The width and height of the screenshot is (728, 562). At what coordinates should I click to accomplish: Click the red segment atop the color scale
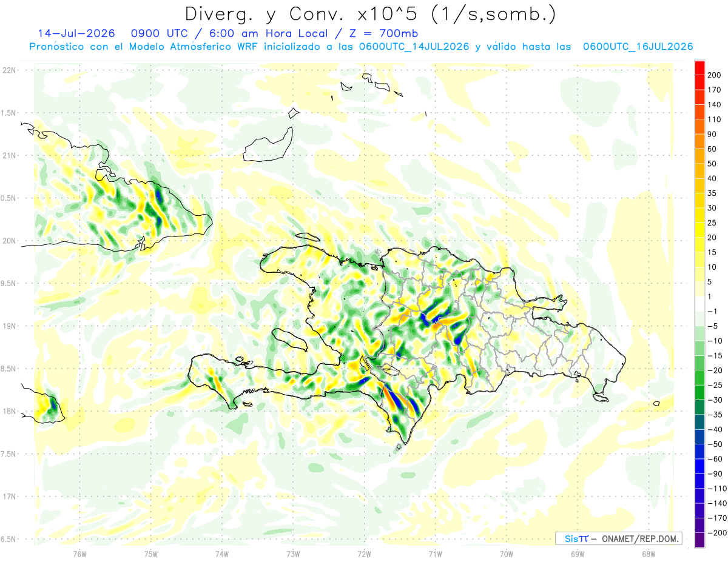coord(699,68)
